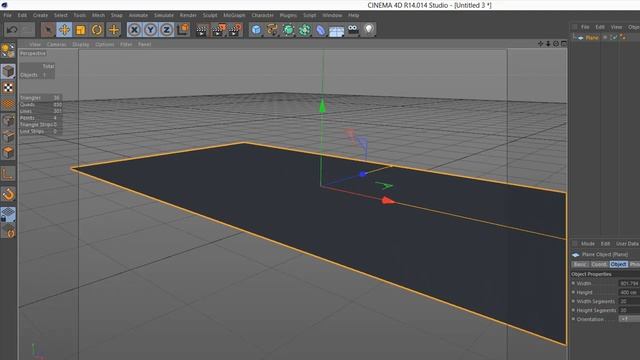Image resolution: width=640 pixels, height=360 pixels.
Task: Open viewport View menu
Action: (x=35, y=44)
